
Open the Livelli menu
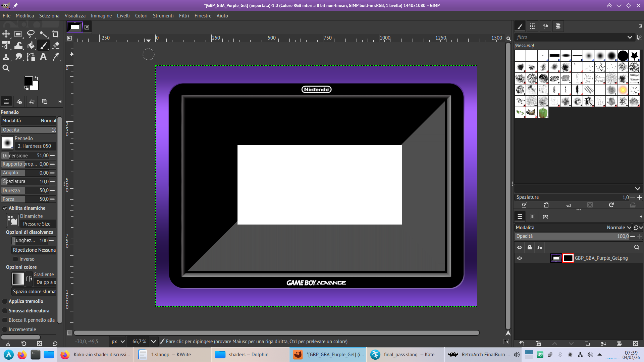pos(123,16)
